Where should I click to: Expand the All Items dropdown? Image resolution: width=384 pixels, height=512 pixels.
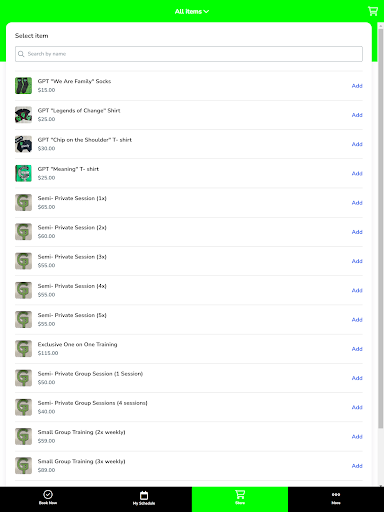coord(192,11)
